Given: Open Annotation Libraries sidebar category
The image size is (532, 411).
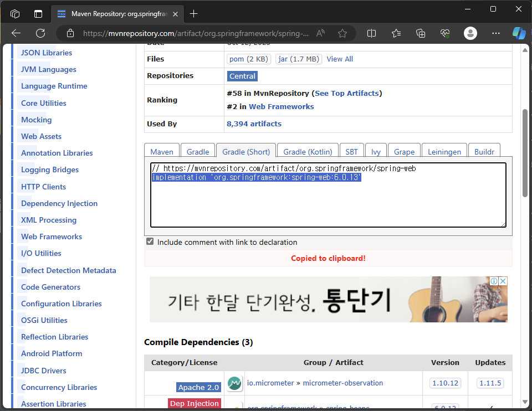Looking at the screenshot, I should (x=57, y=153).
